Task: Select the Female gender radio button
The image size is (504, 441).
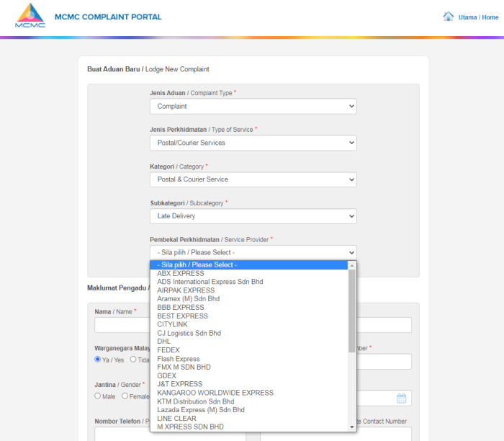Action: click(125, 396)
